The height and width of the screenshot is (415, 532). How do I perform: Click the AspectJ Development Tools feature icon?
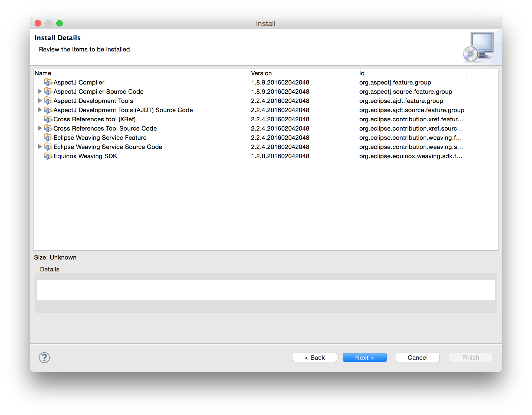[48, 101]
